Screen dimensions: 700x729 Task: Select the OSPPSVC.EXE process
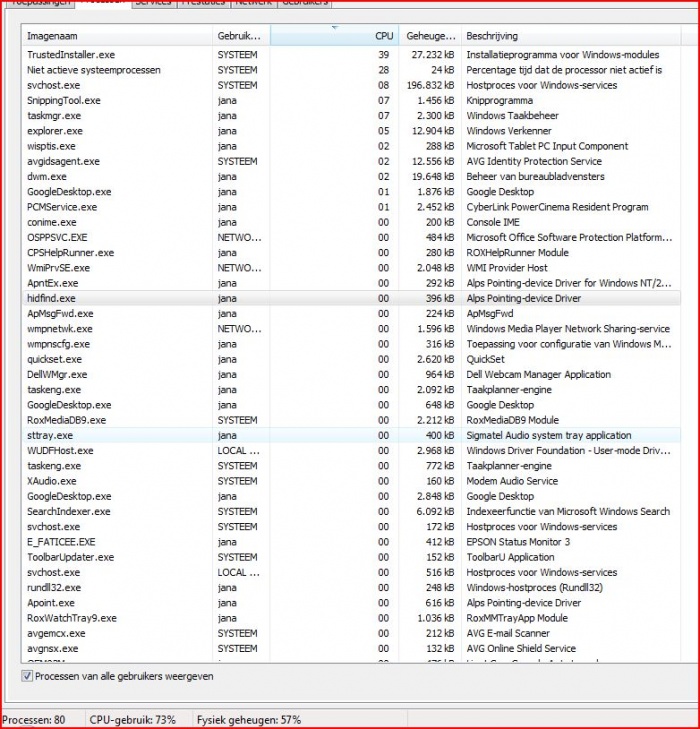(x=351, y=238)
